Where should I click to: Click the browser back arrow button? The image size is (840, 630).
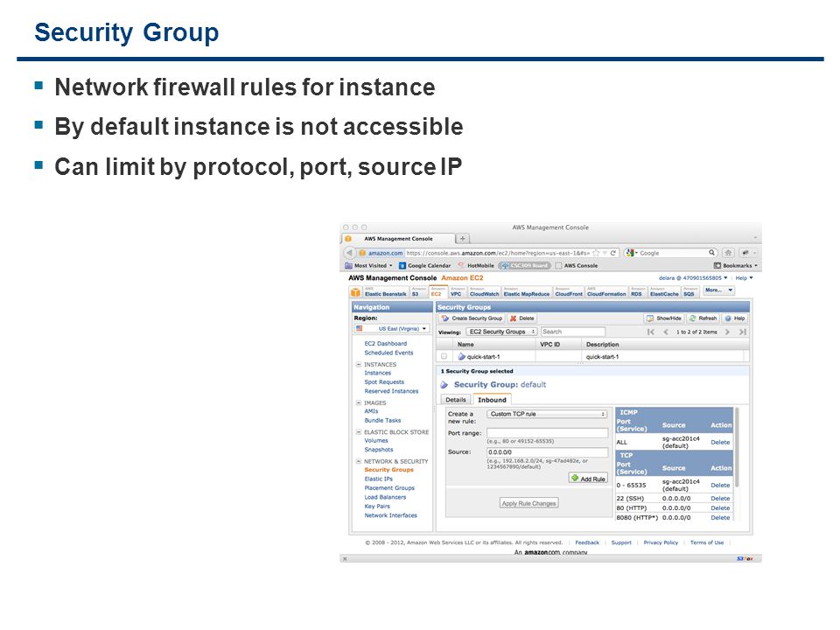coord(349,253)
